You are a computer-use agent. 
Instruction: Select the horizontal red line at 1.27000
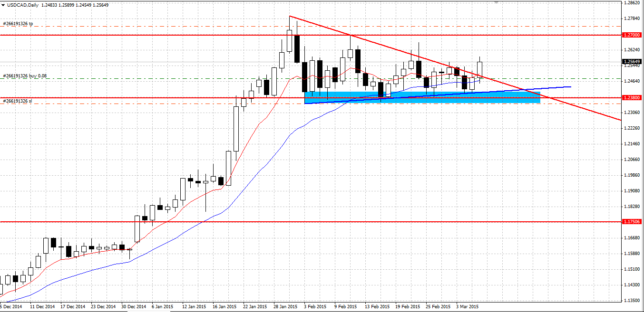tap(311, 35)
